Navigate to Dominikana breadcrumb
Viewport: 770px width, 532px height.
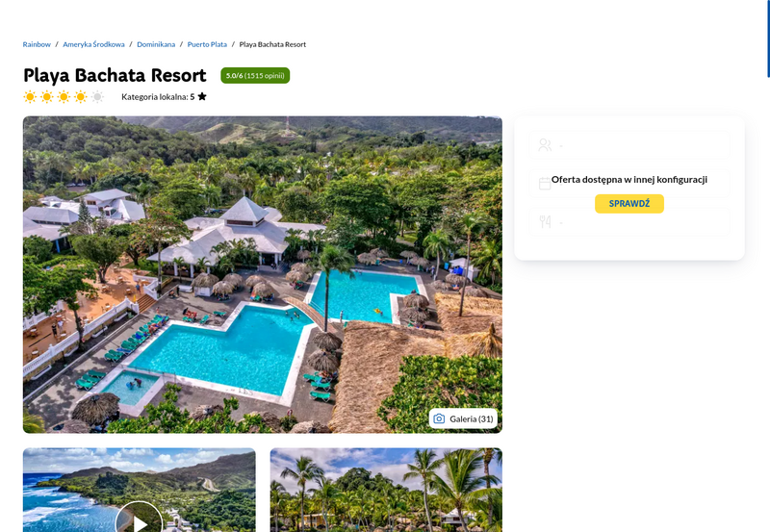coord(156,44)
